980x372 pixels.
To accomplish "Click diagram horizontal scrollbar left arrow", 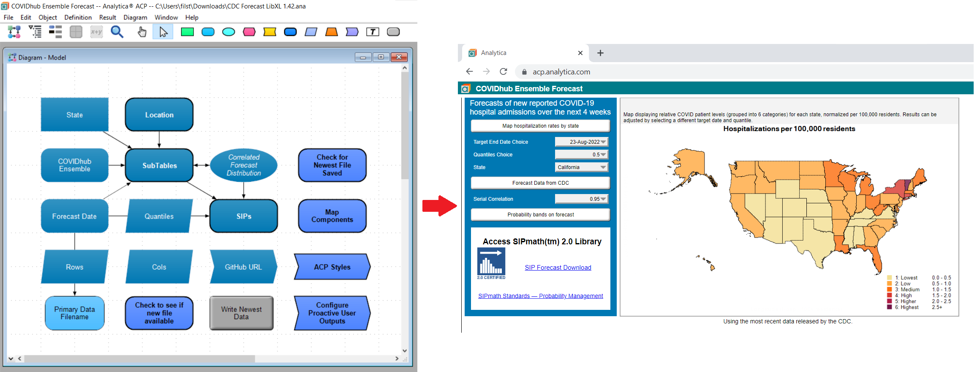I will [x=19, y=358].
